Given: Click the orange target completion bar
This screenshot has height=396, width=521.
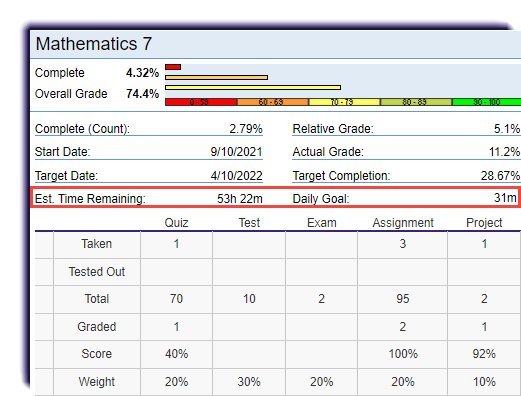Looking at the screenshot, I should 216,77.
